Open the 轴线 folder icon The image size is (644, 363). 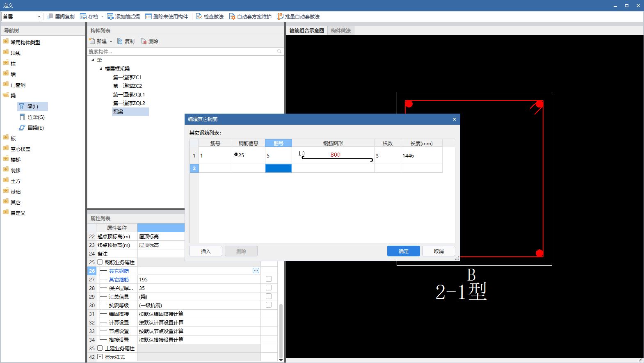[6, 52]
